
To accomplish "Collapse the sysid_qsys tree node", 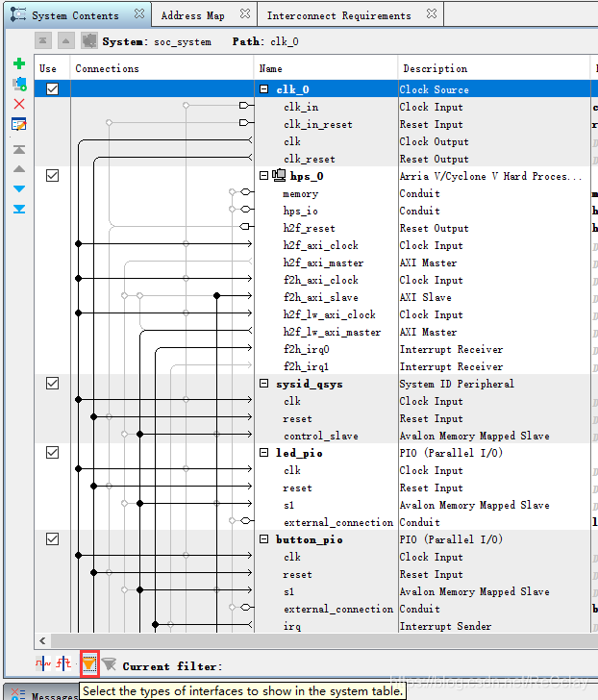I will coord(264,383).
